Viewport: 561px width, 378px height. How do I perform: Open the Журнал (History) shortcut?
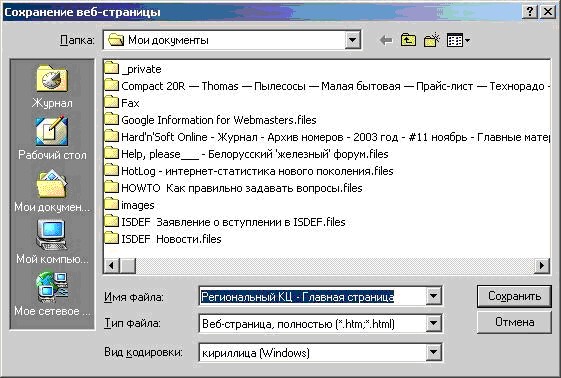[52, 87]
